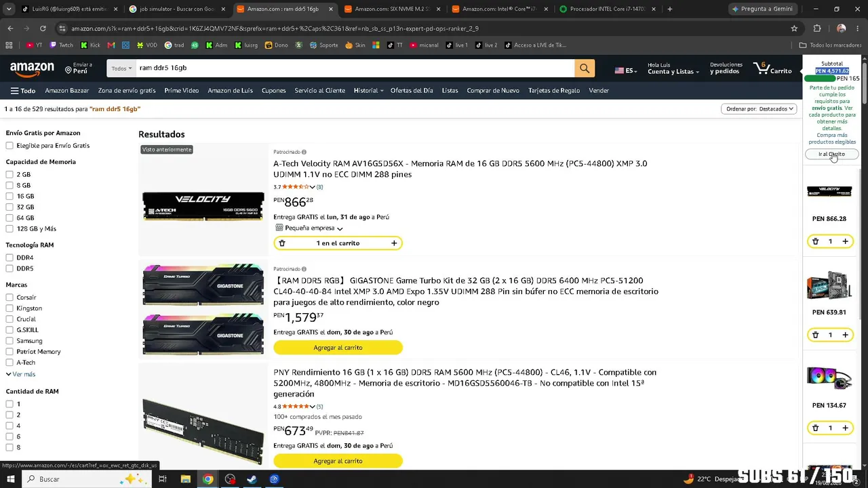Check the DDR5 RAM technology filter
Image resolution: width=868 pixels, height=488 pixels.
click(x=9, y=269)
